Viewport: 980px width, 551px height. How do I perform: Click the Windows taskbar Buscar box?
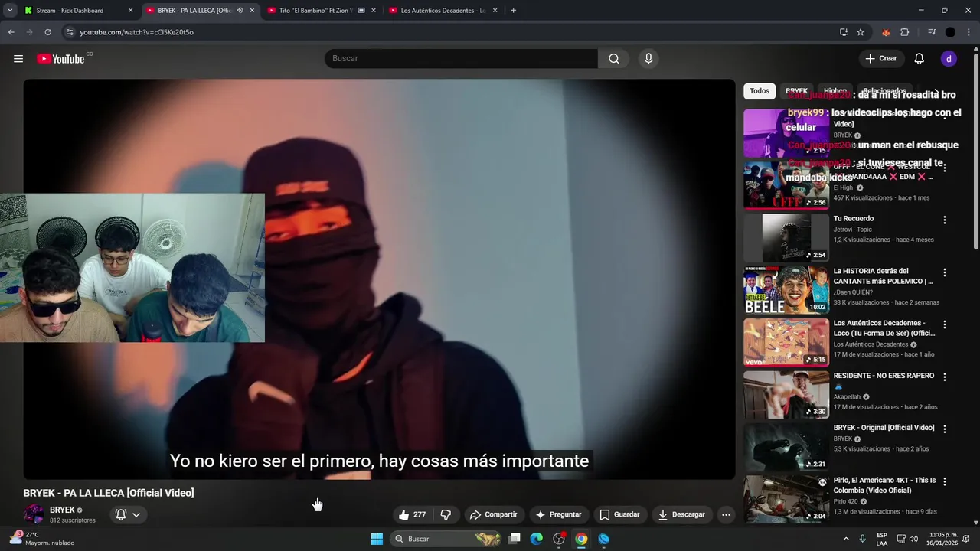[447, 539]
